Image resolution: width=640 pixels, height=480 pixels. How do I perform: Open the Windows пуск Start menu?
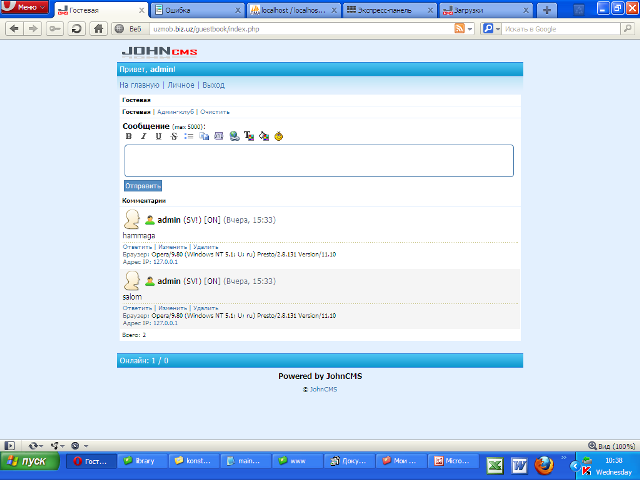(x=30, y=461)
